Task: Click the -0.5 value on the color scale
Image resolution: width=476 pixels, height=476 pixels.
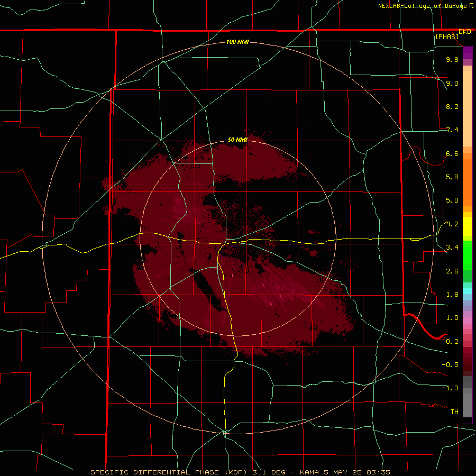Action: 450,364
